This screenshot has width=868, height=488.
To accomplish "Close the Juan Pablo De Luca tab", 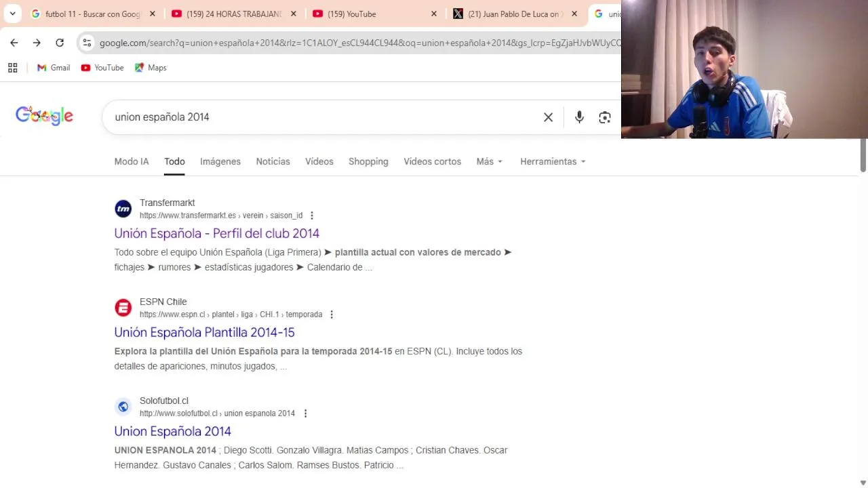I will click(x=574, y=14).
